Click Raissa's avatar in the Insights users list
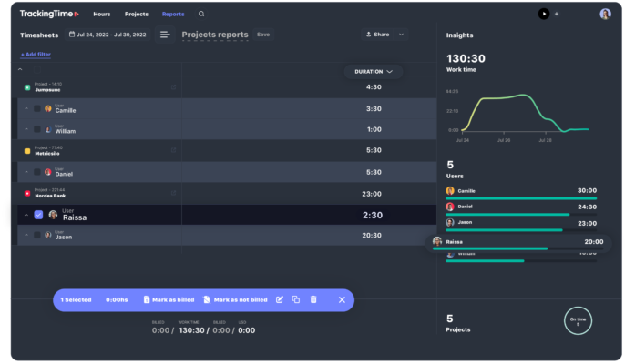The image size is (625, 364). coord(437,241)
